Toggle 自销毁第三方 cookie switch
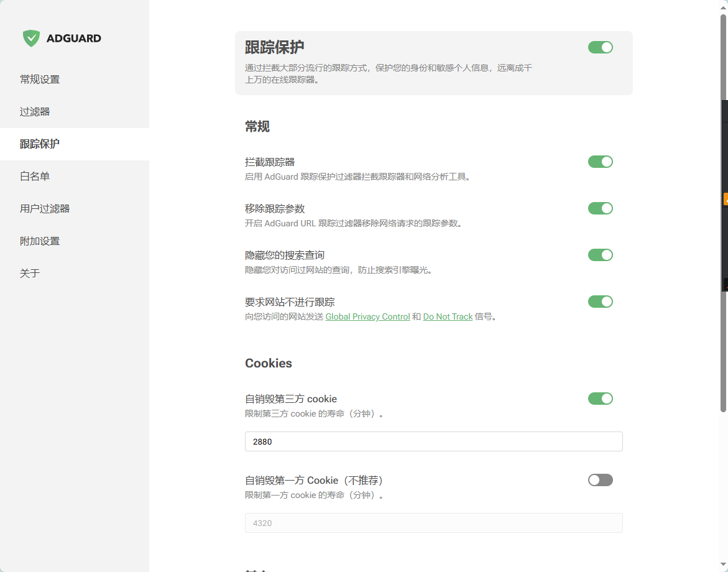Image resolution: width=728 pixels, height=572 pixels. point(601,399)
